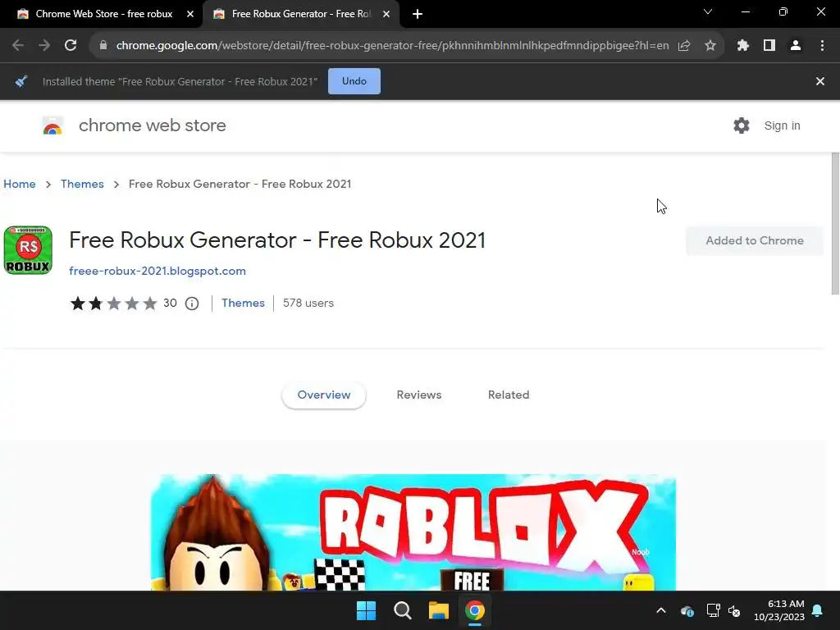Click the network tray icon
Image resolution: width=840 pixels, height=630 pixels.
(x=713, y=610)
